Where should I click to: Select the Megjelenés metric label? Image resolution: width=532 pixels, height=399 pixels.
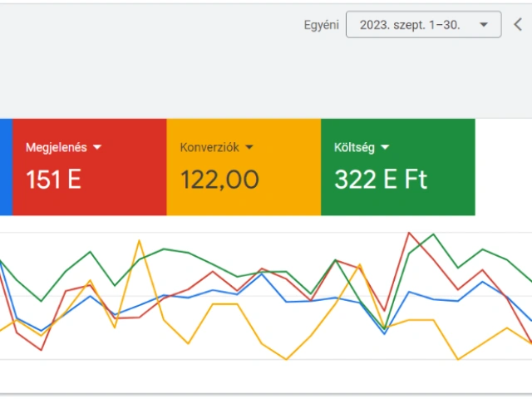pyautogui.click(x=56, y=147)
